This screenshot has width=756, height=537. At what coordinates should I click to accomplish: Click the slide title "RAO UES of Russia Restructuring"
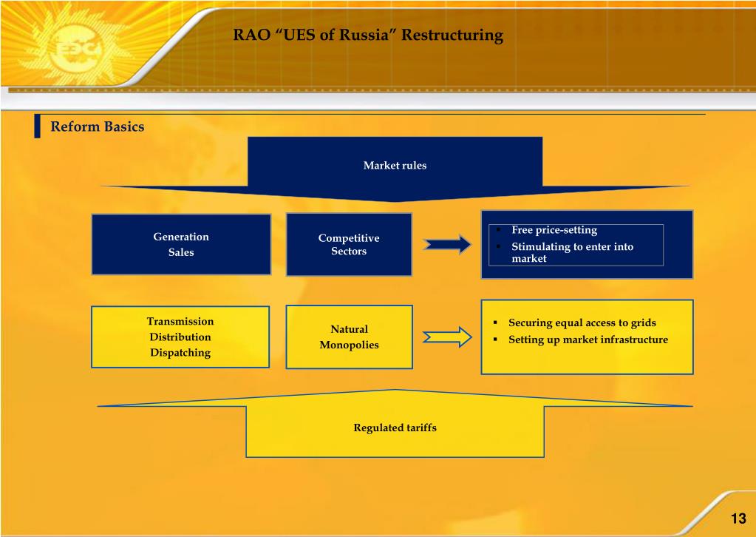coord(368,36)
